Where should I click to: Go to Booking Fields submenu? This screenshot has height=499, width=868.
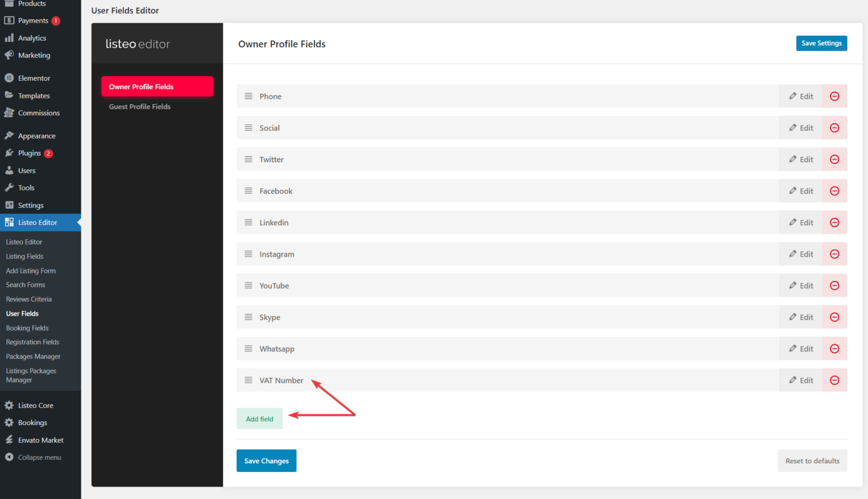click(27, 328)
